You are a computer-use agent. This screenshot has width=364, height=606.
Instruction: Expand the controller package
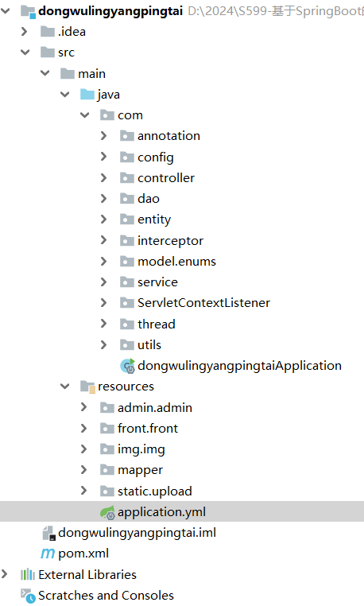click(103, 178)
